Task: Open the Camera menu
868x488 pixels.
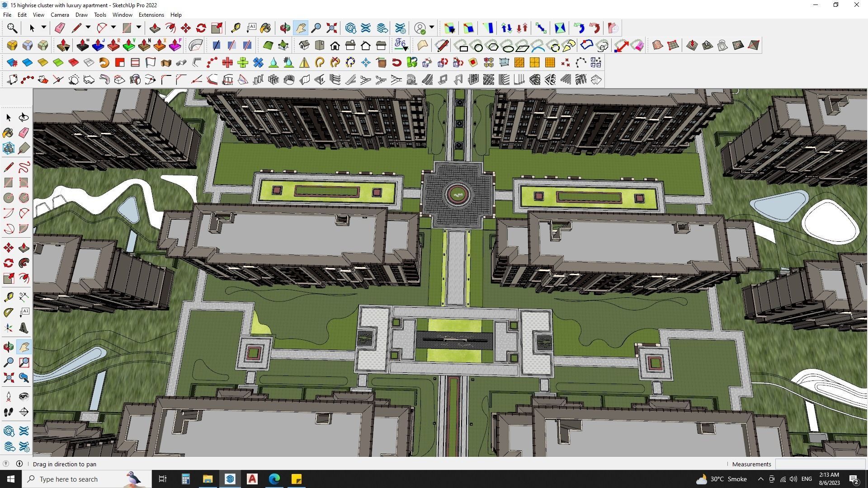Action: pyautogui.click(x=60, y=15)
